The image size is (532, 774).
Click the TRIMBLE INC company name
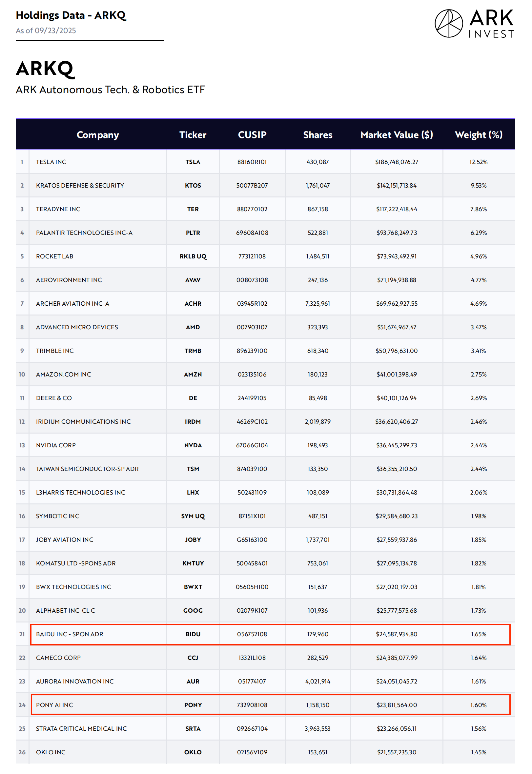point(55,351)
